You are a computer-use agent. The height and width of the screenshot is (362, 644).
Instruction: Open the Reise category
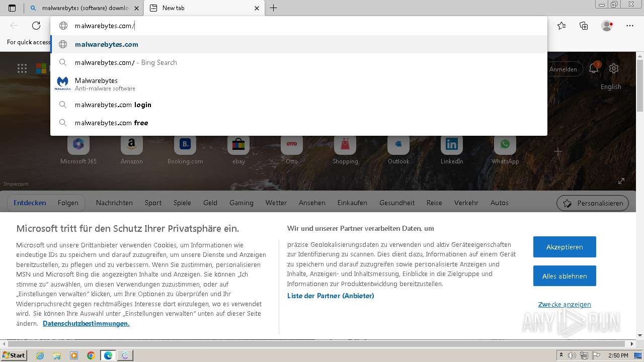(x=434, y=203)
